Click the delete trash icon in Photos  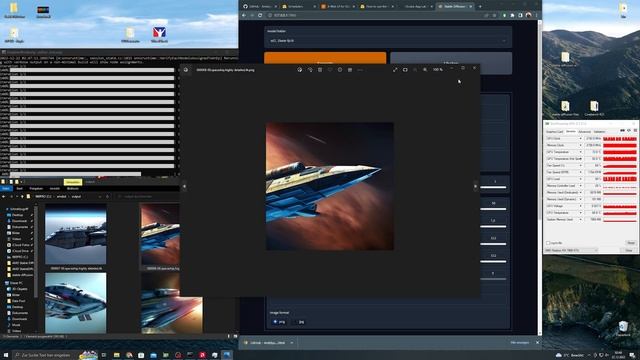coord(320,70)
